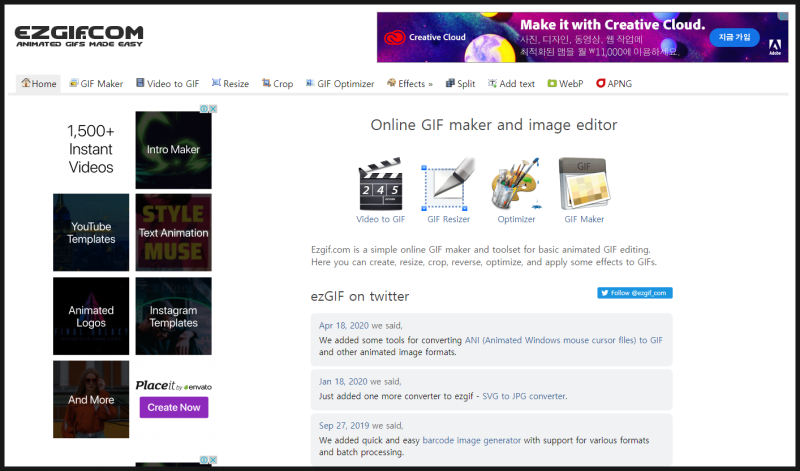Click the GIF Maker notepad icon
This screenshot has height=471, width=800.
[584, 184]
